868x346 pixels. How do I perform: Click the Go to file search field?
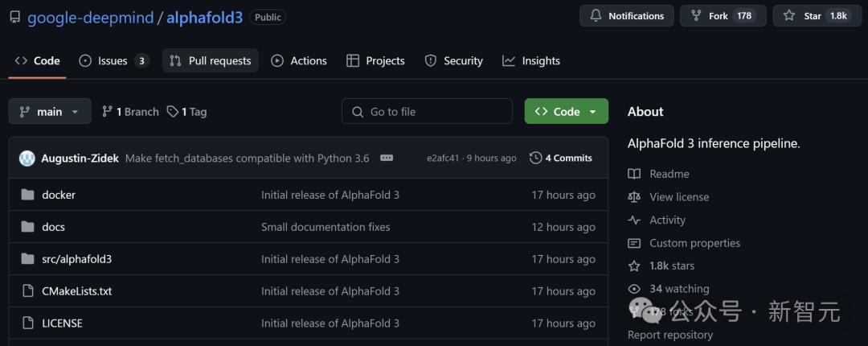tap(427, 112)
